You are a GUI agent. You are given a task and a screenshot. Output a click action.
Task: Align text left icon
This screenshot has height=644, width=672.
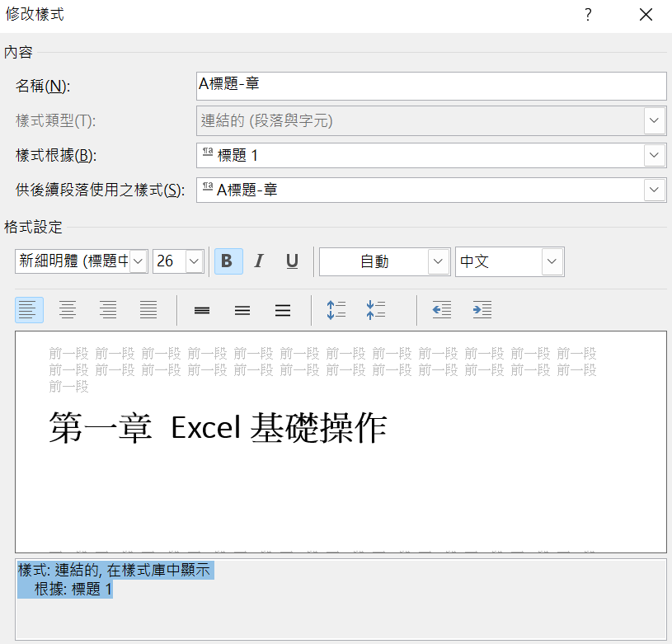click(29, 309)
